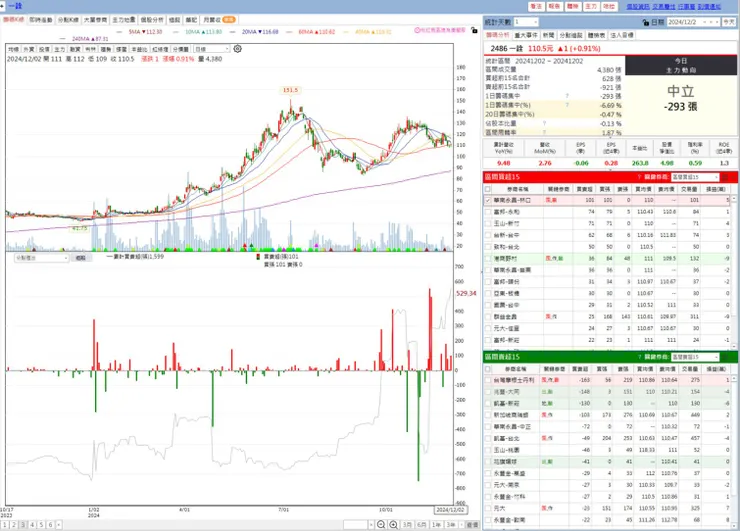The image size is (740, 531).
Task: Click the help question mark beside 區間周轉率
Action: point(544,132)
